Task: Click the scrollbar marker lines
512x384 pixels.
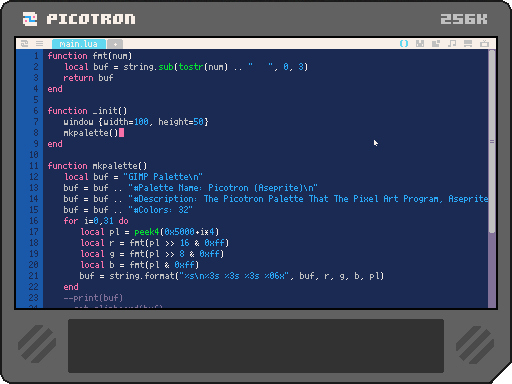Action: (492, 142)
